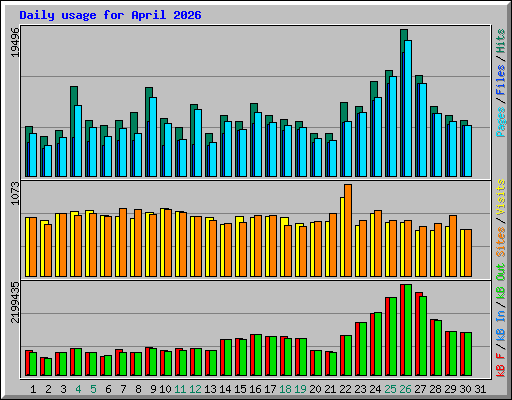Click the red kB F bar for day 27
Image resolution: width=512 pixels, height=400 pixels.
(417, 334)
